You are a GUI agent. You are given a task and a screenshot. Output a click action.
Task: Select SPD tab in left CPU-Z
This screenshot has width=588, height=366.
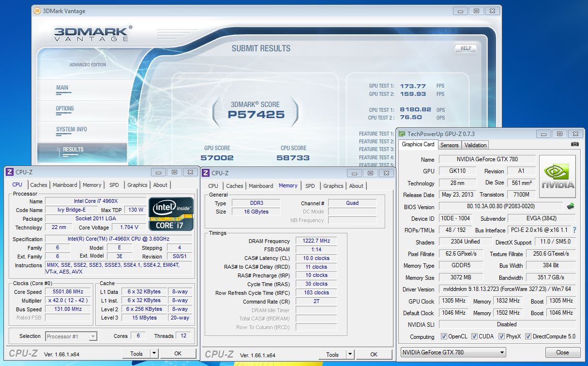coord(114,185)
